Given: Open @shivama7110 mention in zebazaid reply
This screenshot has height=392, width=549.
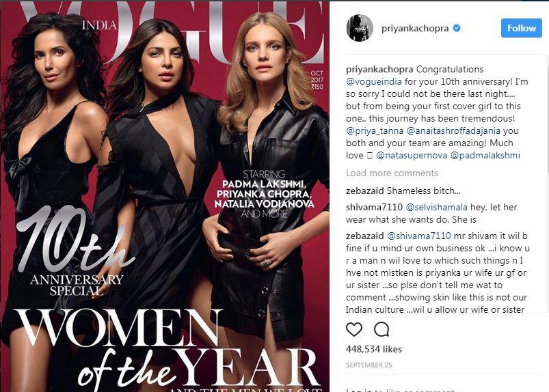Looking at the screenshot, I should click(418, 236).
